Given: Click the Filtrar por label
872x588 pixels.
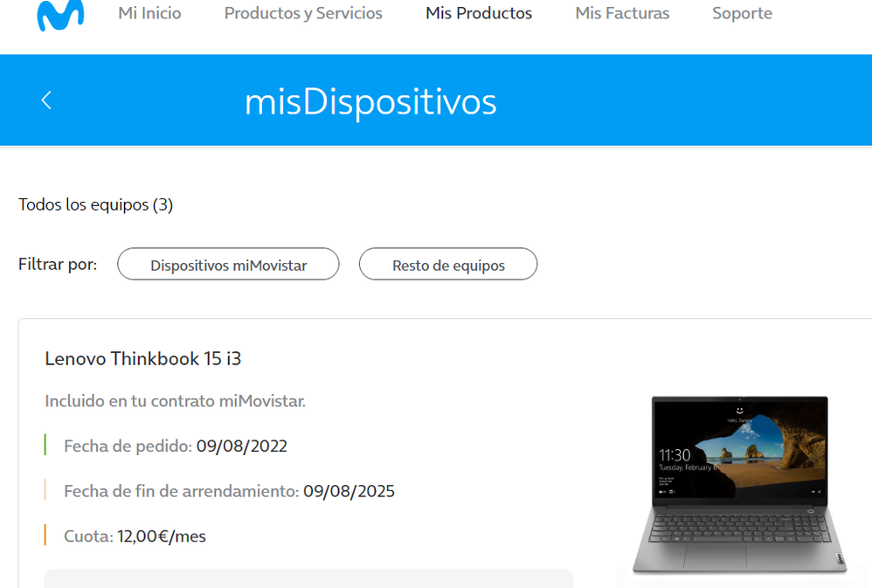Looking at the screenshot, I should (x=58, y=264).
